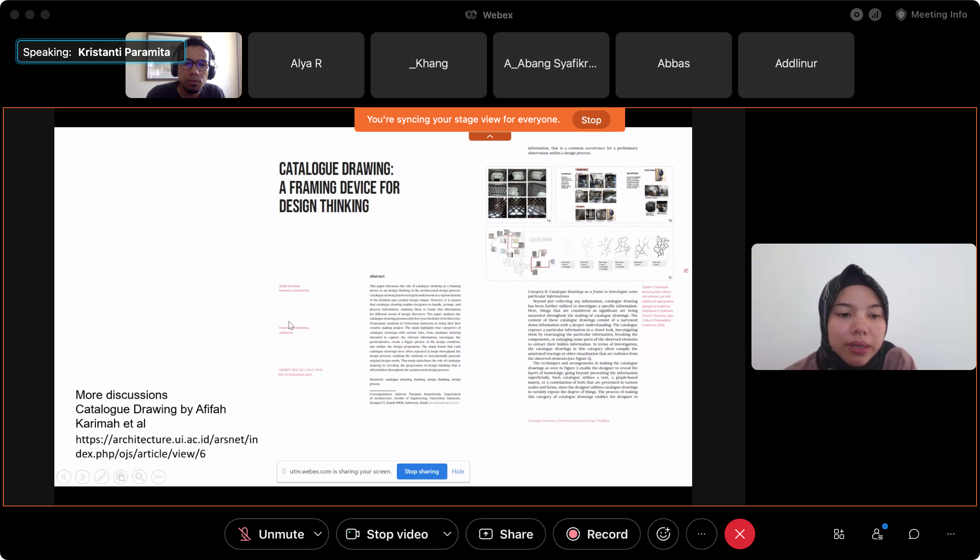The image size is (980, 560).
Task: Click the blue Stop sharing button
Action: (421, 471)
